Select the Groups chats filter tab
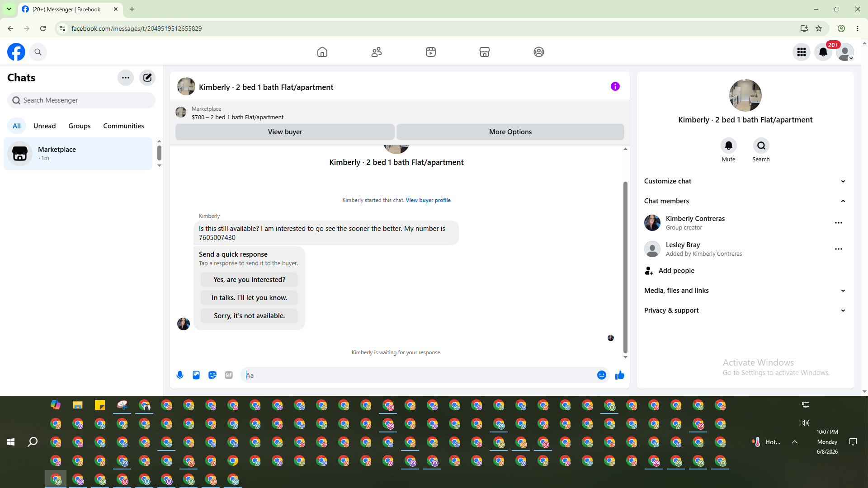868x488 pixels. tap(80, 126)
